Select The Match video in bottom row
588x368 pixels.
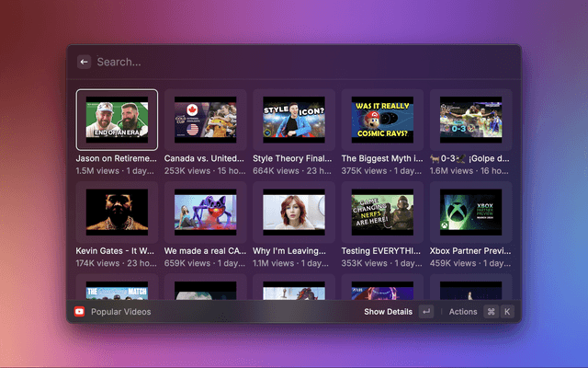point(117,290)
